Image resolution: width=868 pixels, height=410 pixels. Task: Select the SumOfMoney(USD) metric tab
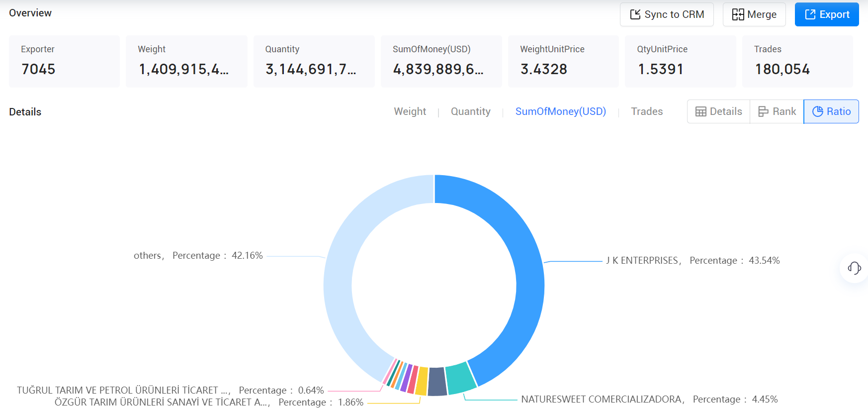point(560,111)
